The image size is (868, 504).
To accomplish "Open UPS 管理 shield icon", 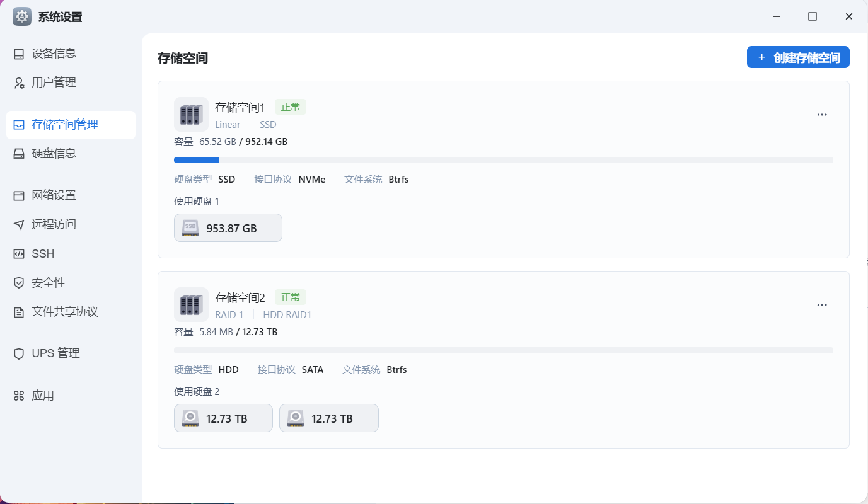I will tap(19, 354).
